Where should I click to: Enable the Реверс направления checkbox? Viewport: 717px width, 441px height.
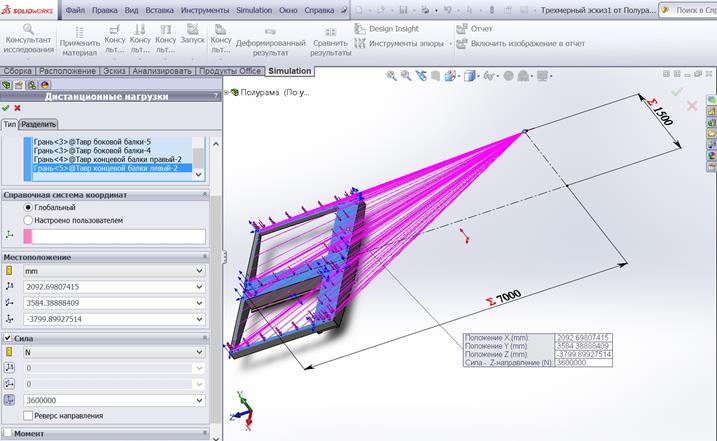click(x=28, y=415)
